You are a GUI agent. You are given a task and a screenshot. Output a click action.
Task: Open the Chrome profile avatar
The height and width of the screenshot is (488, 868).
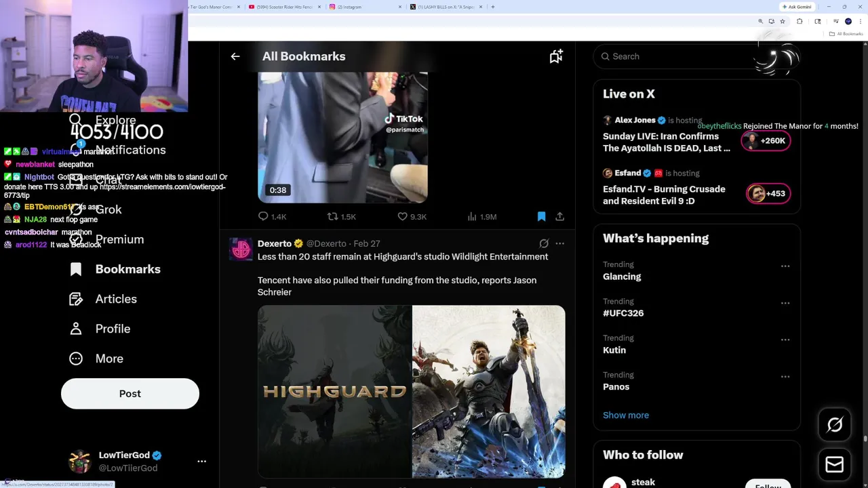(848, 22)
